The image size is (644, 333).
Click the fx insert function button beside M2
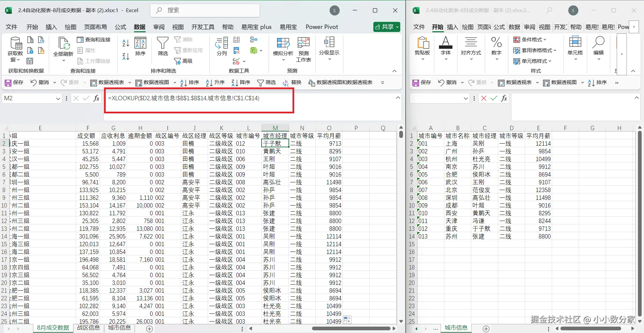97,98
